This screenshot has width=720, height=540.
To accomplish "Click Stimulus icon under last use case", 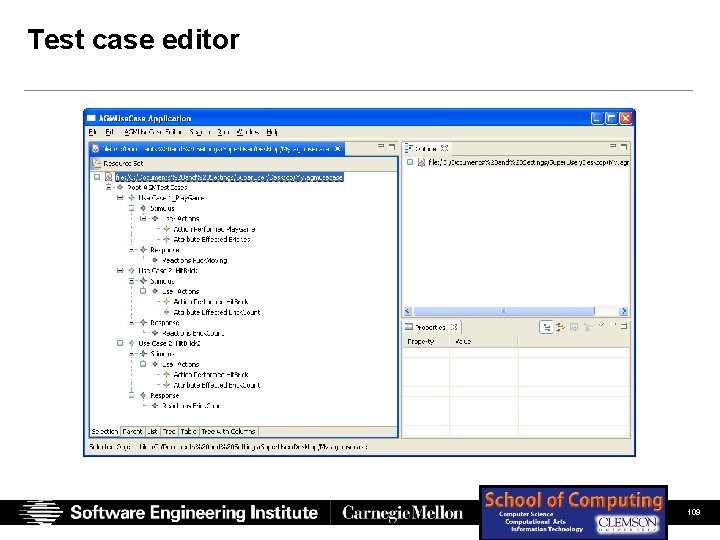I will tap(143, 354).
